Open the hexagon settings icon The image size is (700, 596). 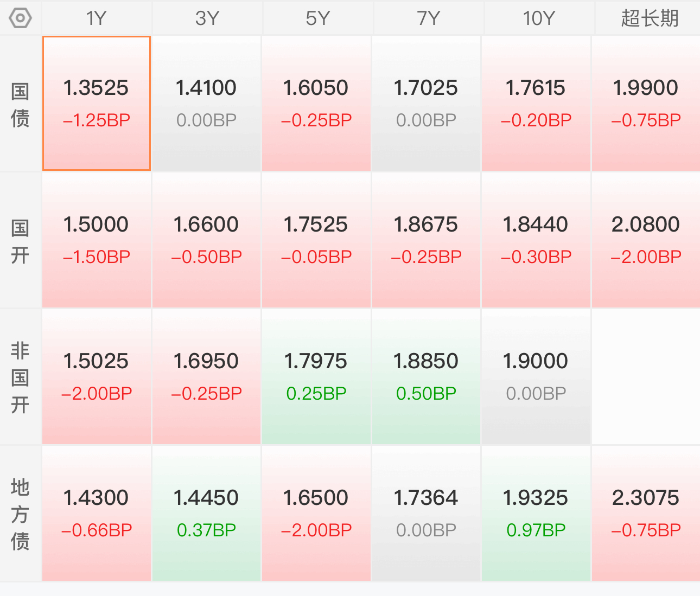[x=20, y=18]
